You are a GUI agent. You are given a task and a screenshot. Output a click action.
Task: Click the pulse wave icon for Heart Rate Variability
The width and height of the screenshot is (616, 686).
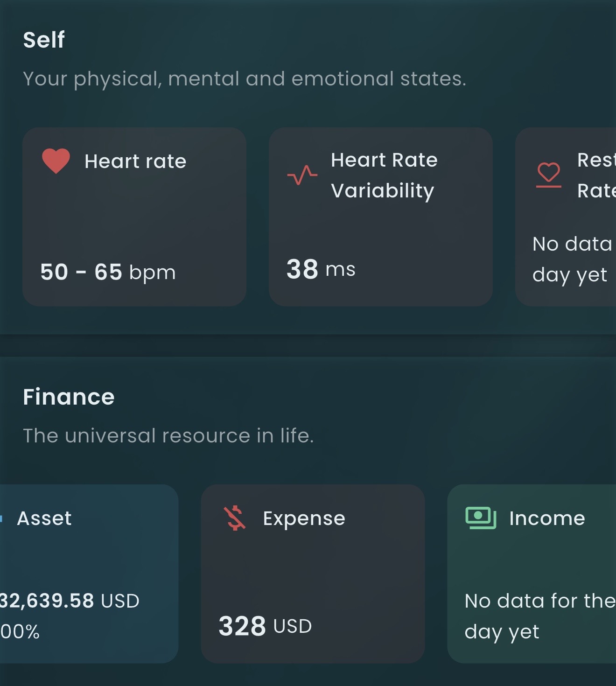click(302, 175)
